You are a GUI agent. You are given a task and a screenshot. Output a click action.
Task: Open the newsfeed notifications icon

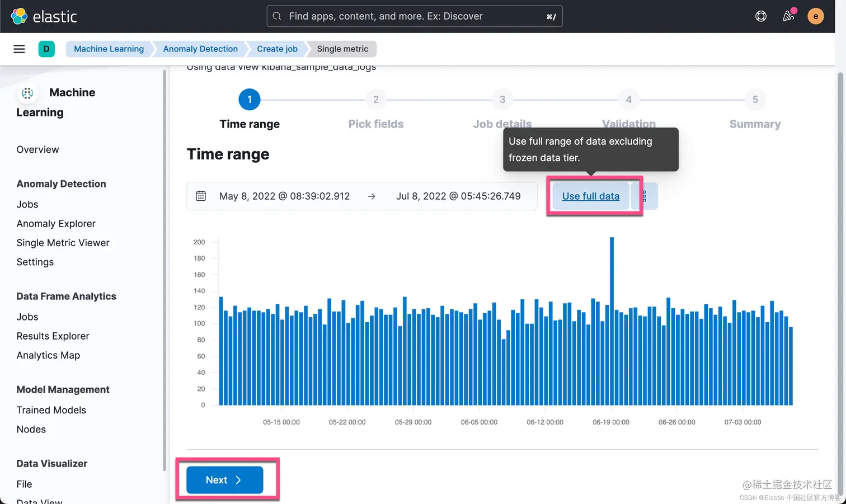coord(788,16)
